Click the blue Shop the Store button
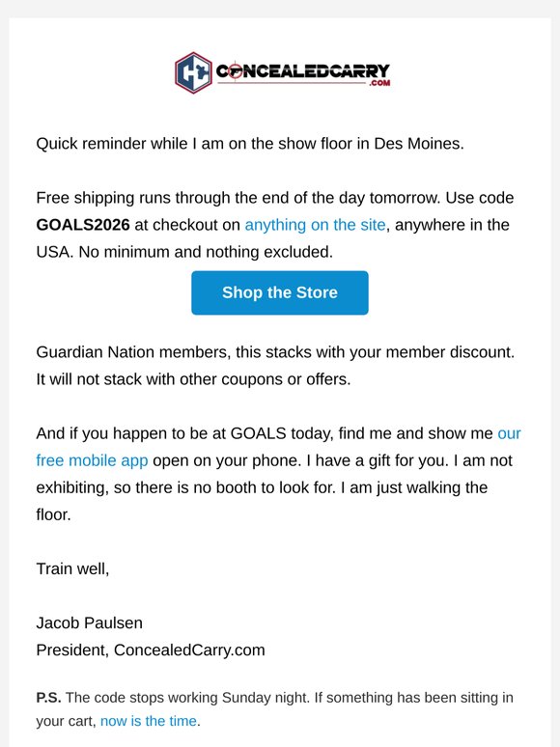The image size is (560, 747). point(280,292)
